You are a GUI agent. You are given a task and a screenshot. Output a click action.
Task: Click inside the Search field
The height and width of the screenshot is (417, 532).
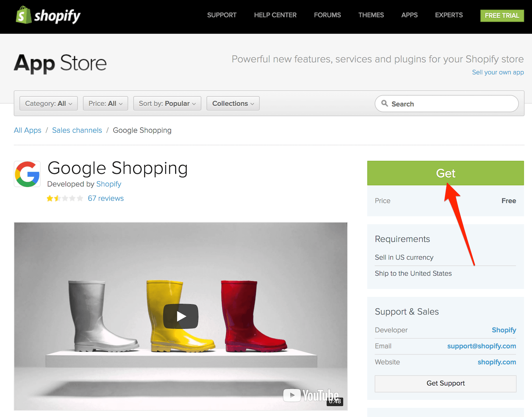pyautogui.click(x=437, y=104)
